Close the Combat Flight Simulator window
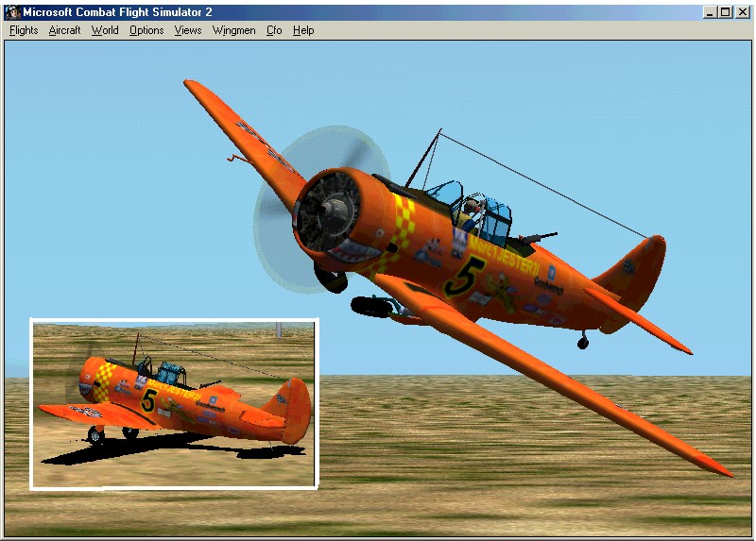Viewport: 756px width, 541px height. 742,12
